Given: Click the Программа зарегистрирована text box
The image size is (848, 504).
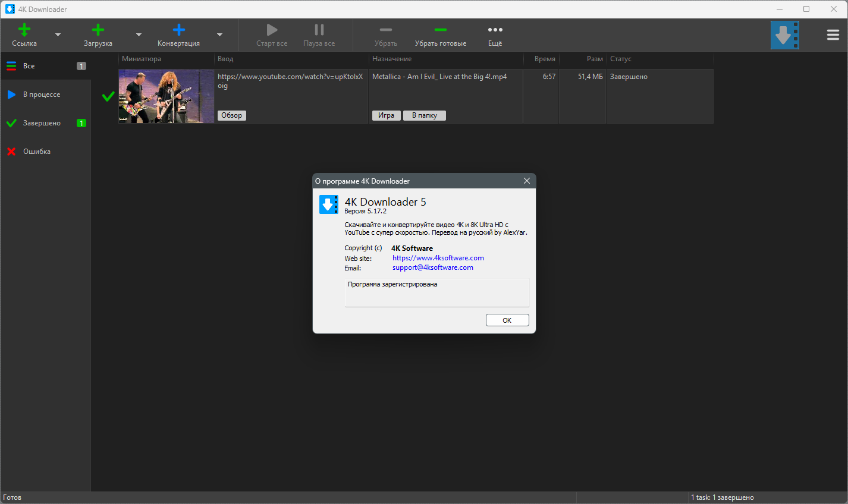Looking at the screenshot, I should click(x=437, y=293).
